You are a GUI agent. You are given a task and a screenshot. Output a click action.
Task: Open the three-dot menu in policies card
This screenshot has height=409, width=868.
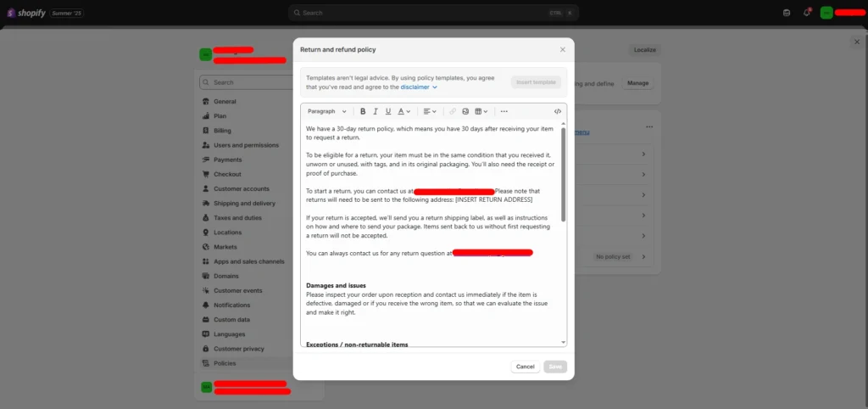pos(648,127)
